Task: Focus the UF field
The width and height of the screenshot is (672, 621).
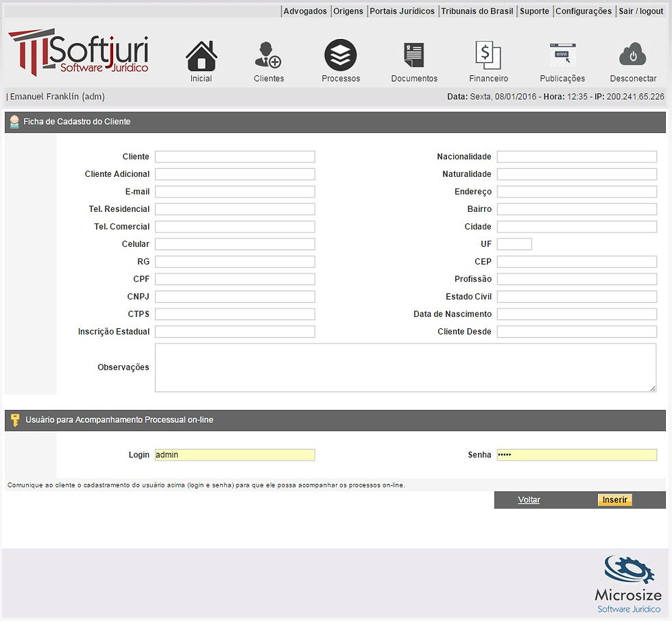Action: [x=514, y=244]
